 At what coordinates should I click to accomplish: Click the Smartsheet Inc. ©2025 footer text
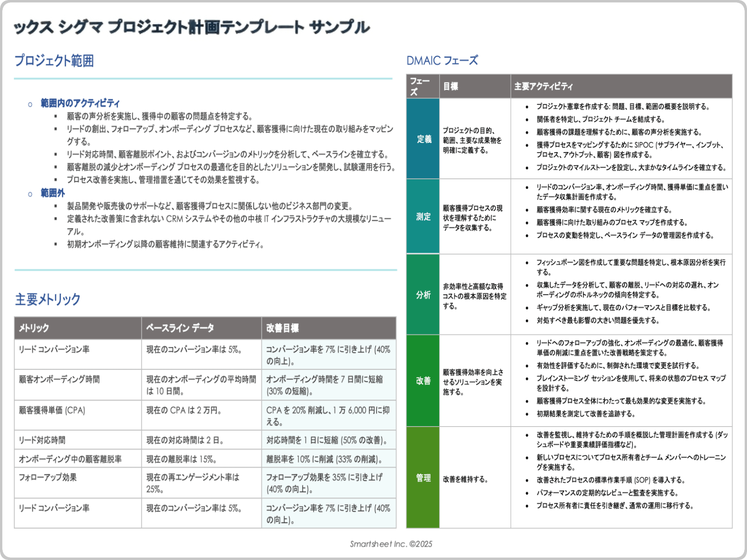click(x=391, y=544)
